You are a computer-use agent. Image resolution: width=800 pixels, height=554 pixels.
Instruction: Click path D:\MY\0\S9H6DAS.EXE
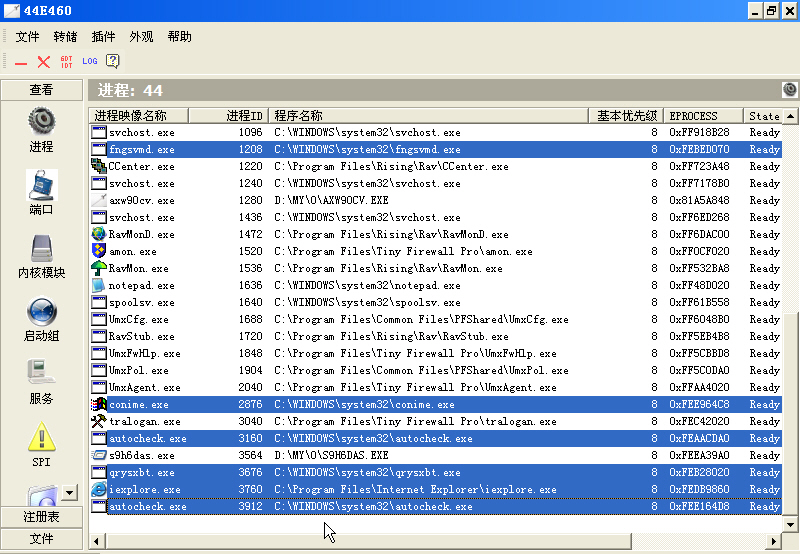[x=331, y=455]
